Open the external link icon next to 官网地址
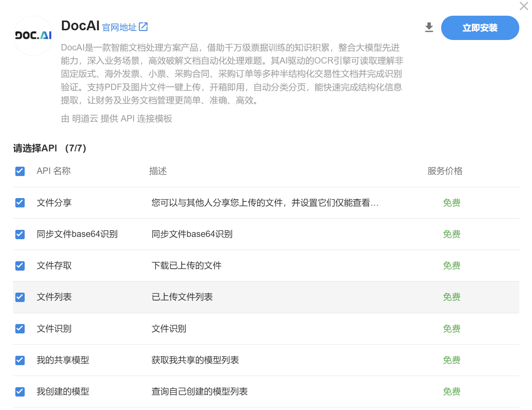 [143, 27]
